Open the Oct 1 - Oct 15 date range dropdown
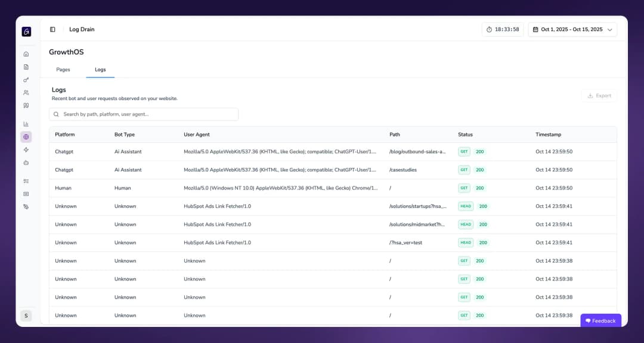The height and width of the screenshot is (343, 644). [x=572, y=29]
